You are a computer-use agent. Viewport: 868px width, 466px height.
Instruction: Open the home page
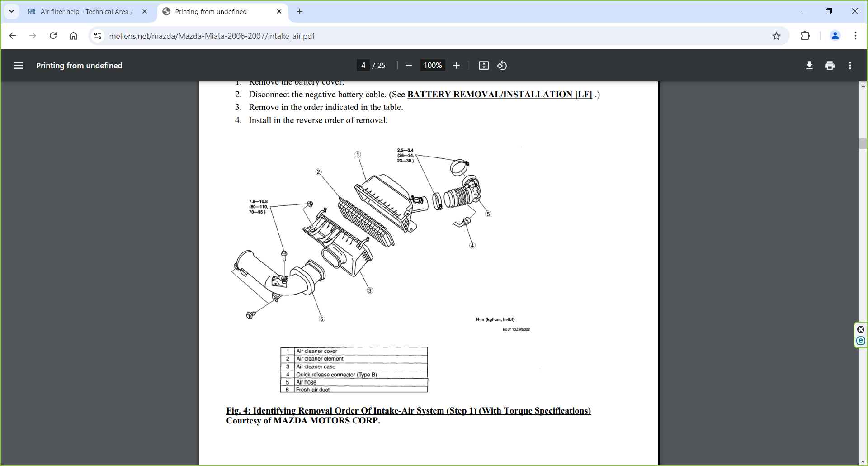pos(73,36)
